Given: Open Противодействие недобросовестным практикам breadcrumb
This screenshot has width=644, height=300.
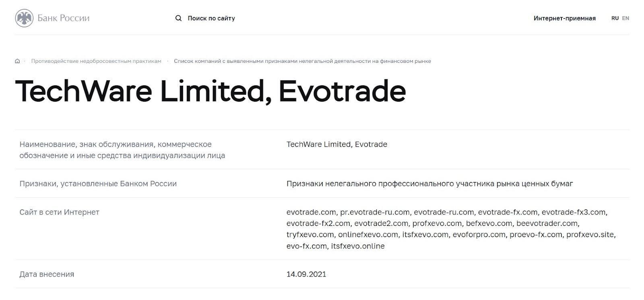Looking at the screenshot, I should click(96, 61).
